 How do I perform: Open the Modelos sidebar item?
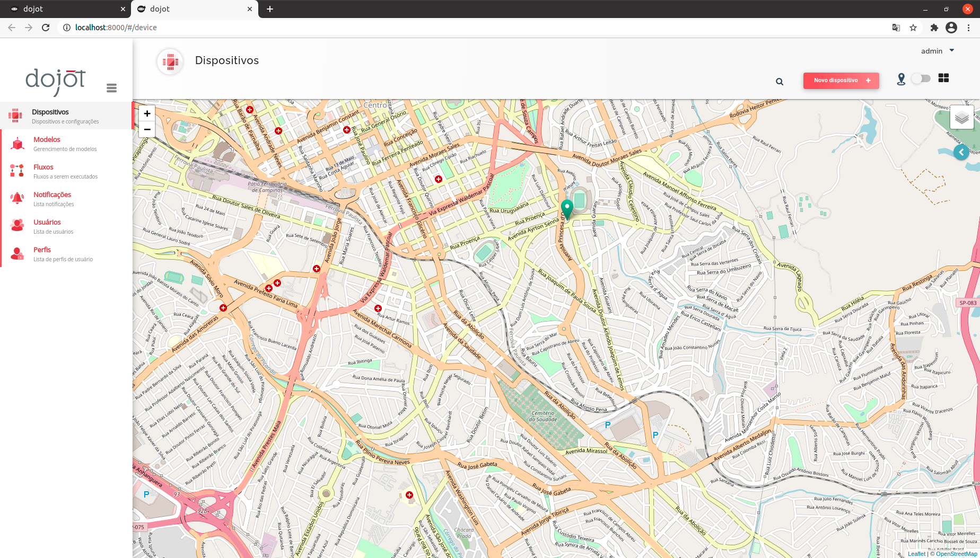(66, 144)
